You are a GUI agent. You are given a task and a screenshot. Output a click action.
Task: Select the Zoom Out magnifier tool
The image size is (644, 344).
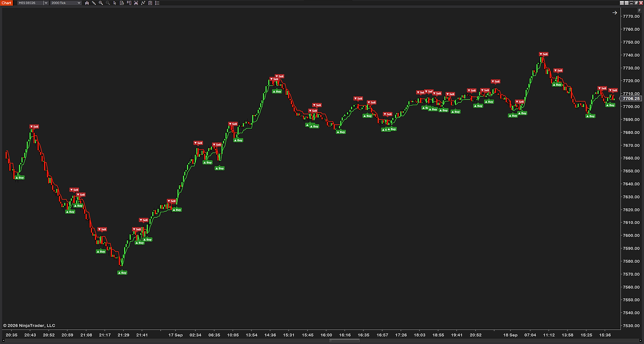click(x=108, y=3)
